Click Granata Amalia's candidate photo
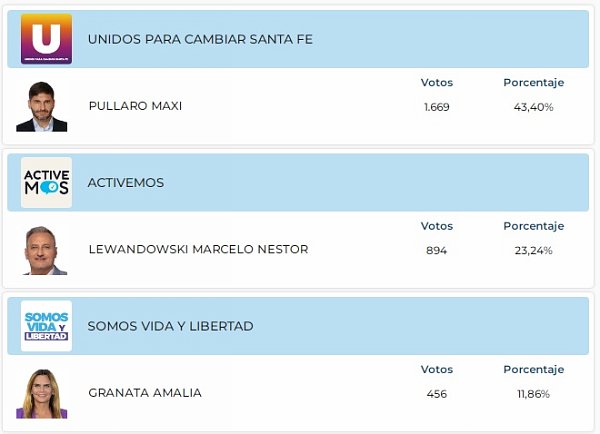 pyautogui.click(x=41, y=393)
